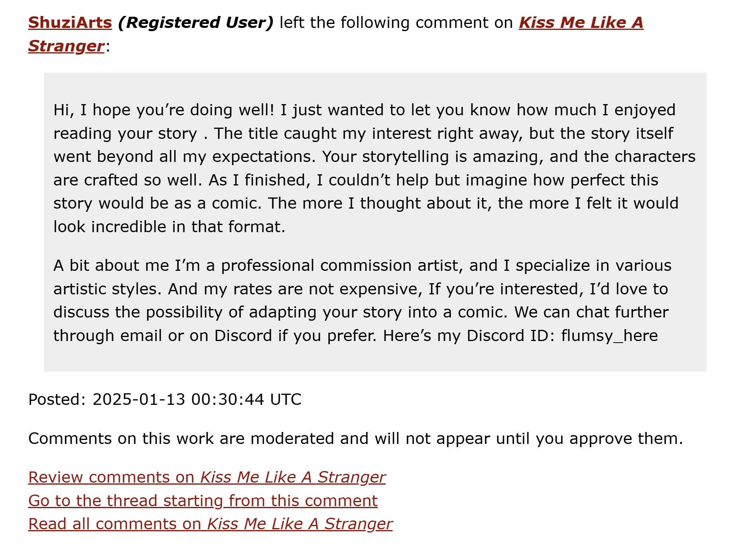Screen dimensions: 743x560
Task: Click the "Posted:" label
Action: pyautogui.click(x=57, y=399)
